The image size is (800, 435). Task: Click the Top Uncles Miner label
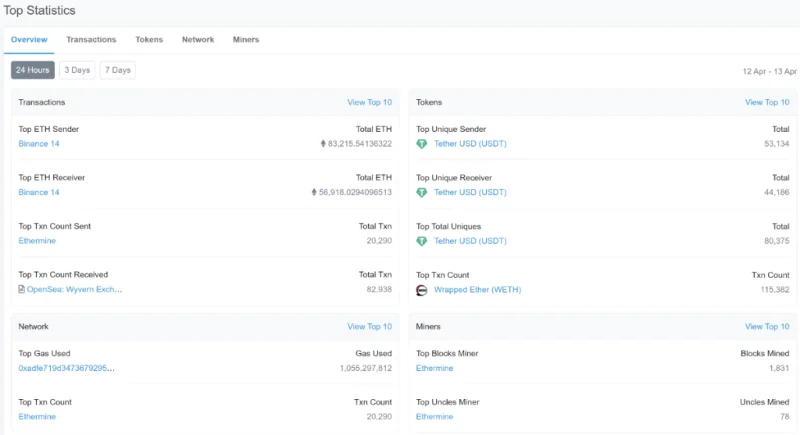(x=447, y=402)
